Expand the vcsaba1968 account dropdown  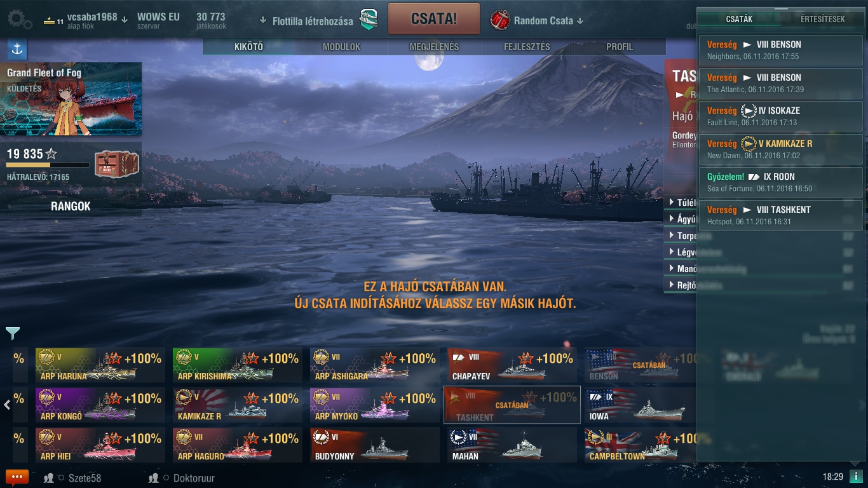click(125, 19)
